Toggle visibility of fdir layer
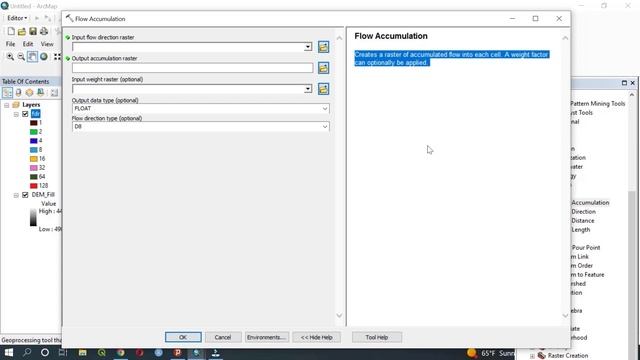This screenshot has height=360, width=640. [25, 114]
